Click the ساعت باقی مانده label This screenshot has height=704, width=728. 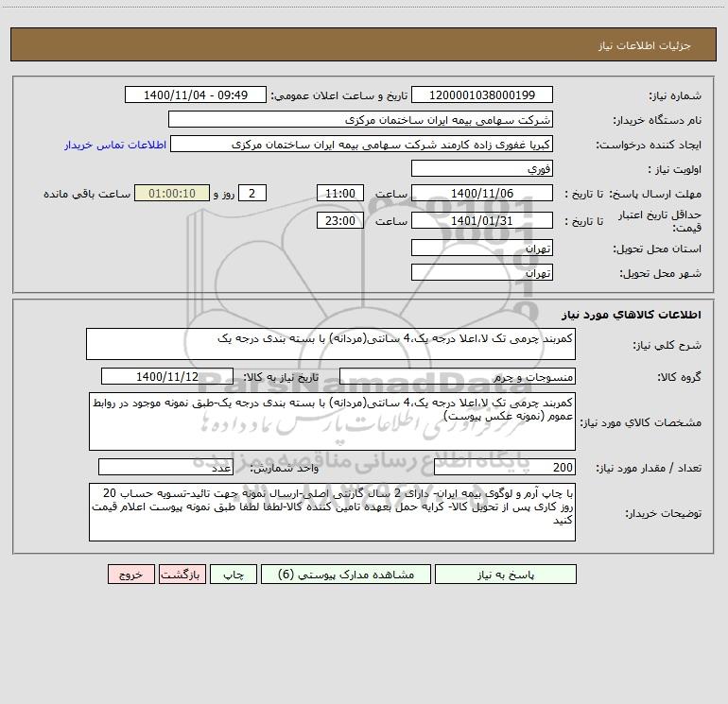87,194
